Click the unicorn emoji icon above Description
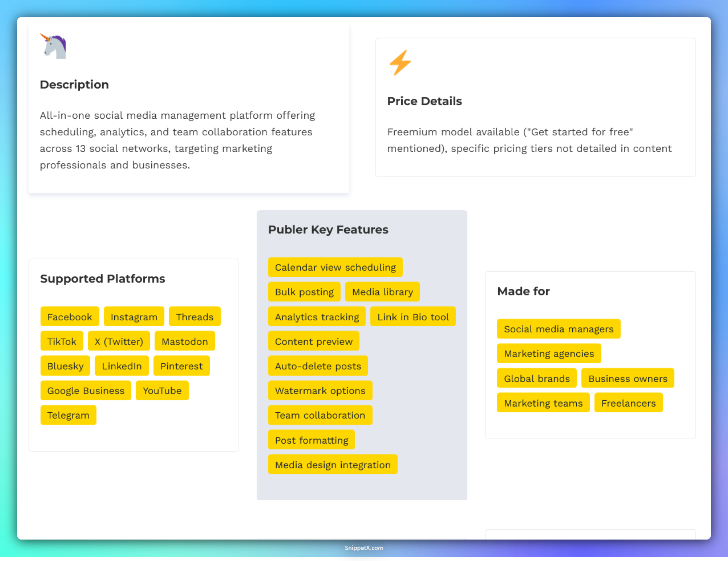Viewport: 728px width, 561px height. click(x=53, y=46)
